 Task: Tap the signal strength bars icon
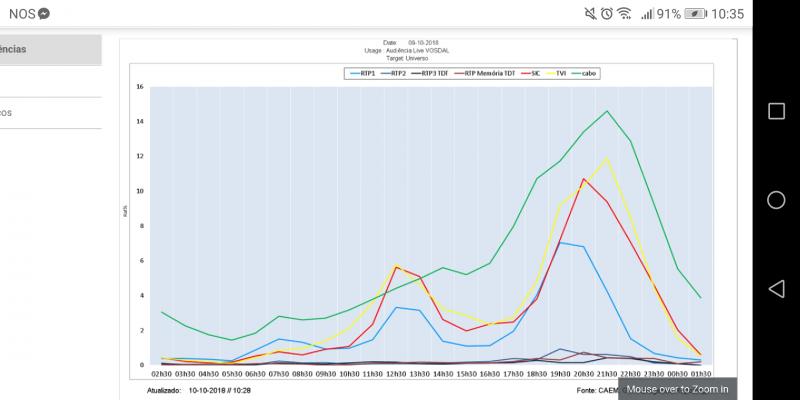tap(647, 14)
